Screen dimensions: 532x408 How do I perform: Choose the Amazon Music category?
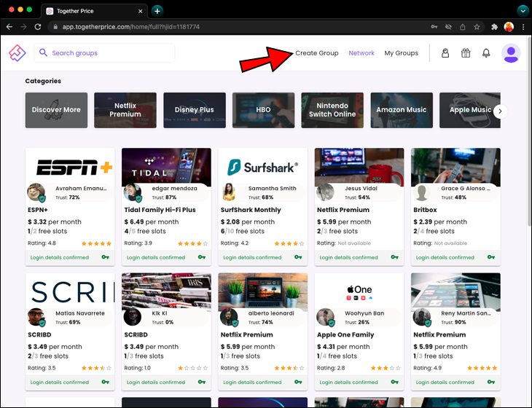(x=401, y=110)
